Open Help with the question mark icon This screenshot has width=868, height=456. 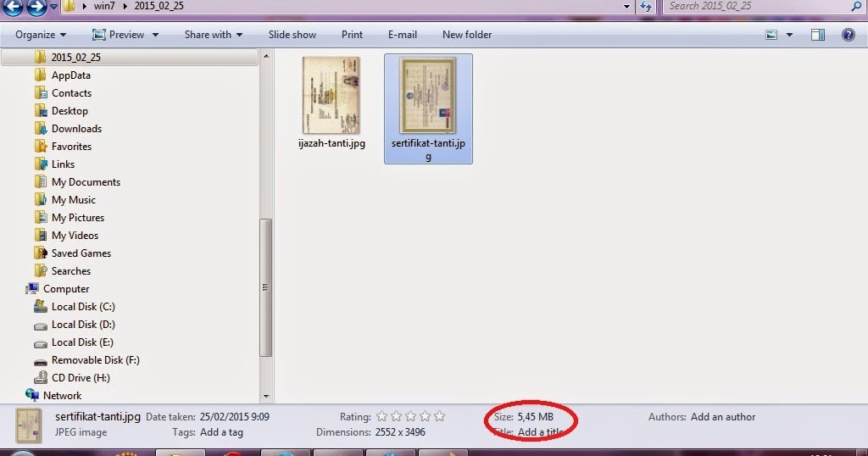[x=848, y=34]
